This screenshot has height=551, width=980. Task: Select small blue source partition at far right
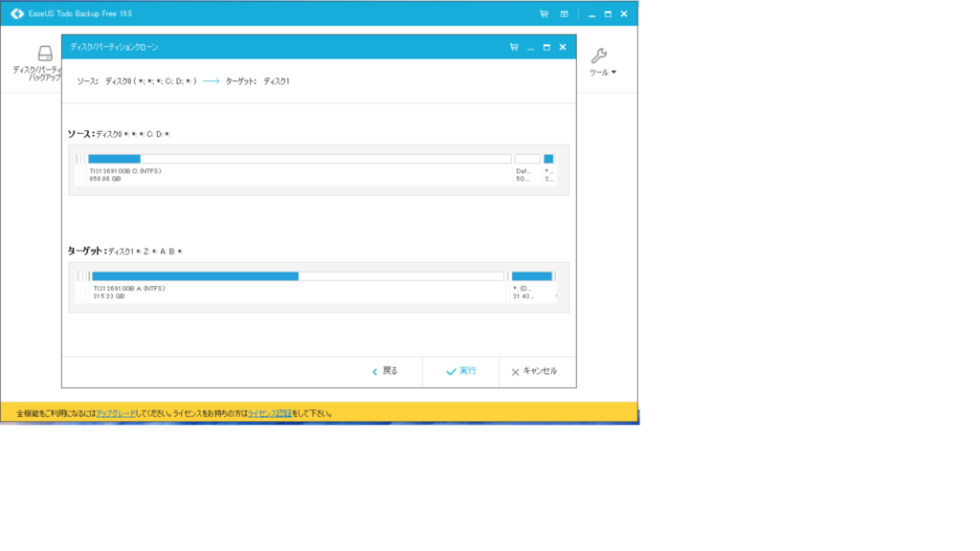548,159
